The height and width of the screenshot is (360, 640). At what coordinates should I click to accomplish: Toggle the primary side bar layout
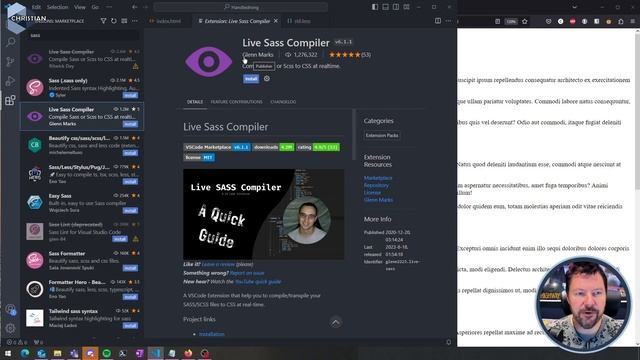point(375,7)
